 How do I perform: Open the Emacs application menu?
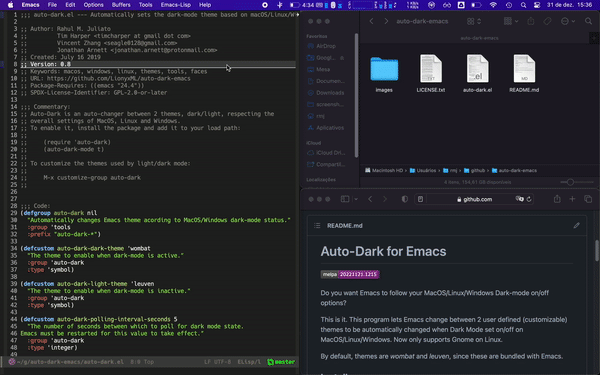click(30, 5)
